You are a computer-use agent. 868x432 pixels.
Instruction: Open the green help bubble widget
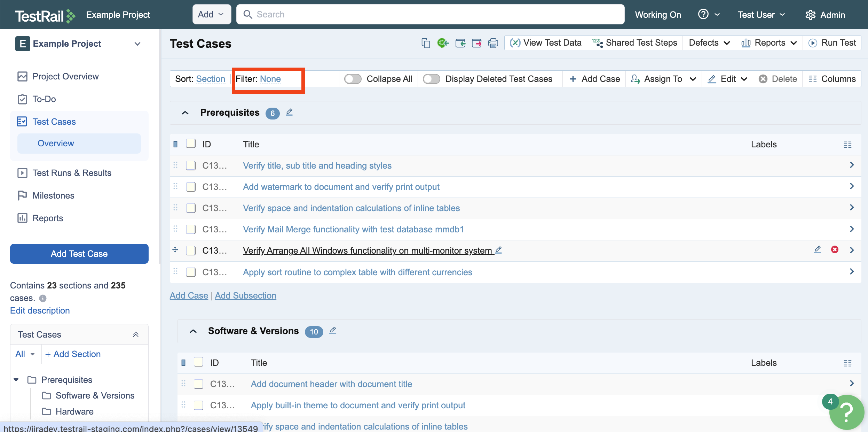(x=846, y=412)
